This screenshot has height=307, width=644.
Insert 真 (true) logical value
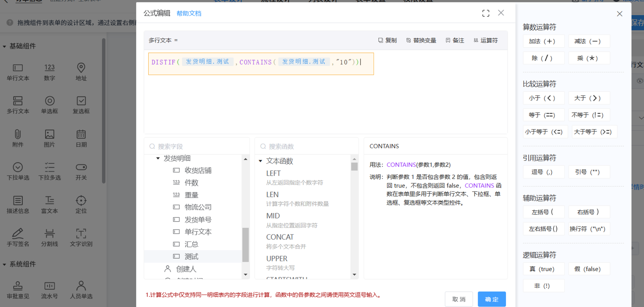[544, 269]
